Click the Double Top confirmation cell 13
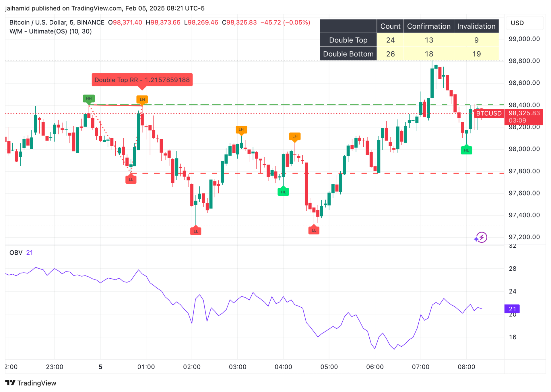Viewport: 551px width, 392px height. click(x=429, y=40)
